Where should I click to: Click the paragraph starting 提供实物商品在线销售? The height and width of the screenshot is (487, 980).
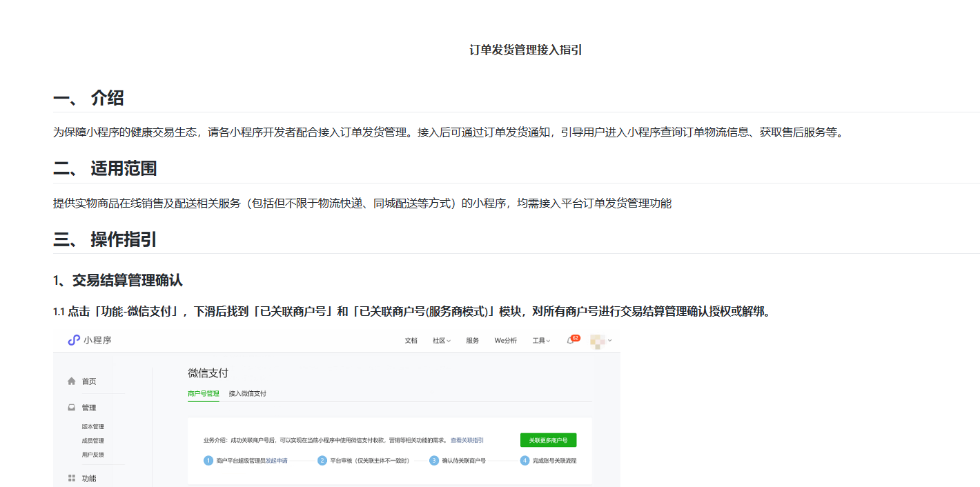click(x=362, y=203)
